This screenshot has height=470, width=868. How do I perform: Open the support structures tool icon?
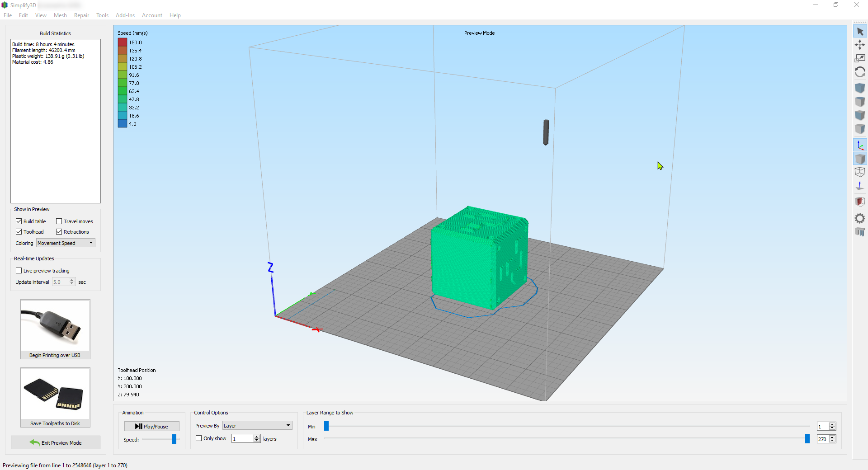(x=860, y=232)
